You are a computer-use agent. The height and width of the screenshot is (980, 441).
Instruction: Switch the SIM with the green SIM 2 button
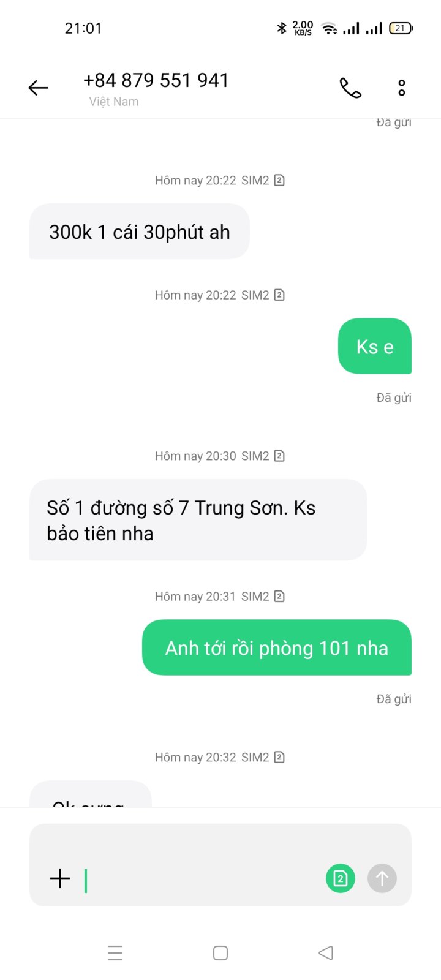[341, 879]
